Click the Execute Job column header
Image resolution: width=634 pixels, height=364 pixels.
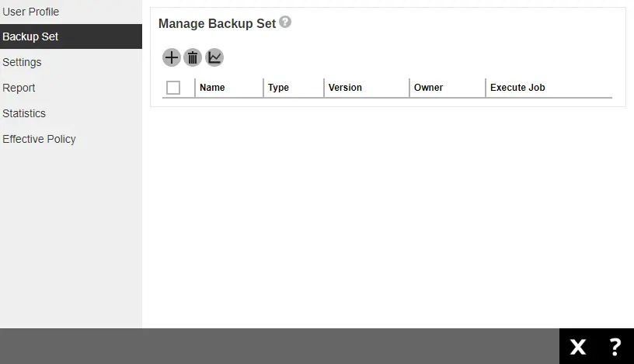tap(517, 88)
